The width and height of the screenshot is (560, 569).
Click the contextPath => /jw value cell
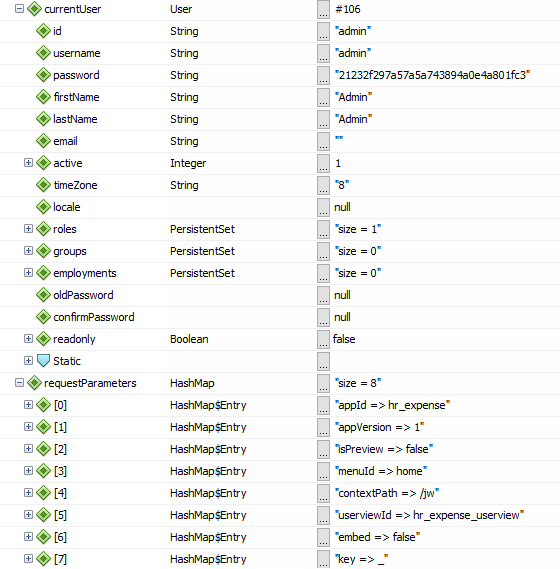(387, 493)
